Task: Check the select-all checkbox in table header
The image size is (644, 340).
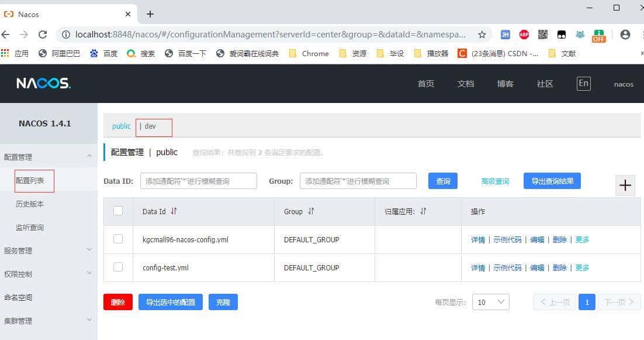Action: (x=119, y=211)
